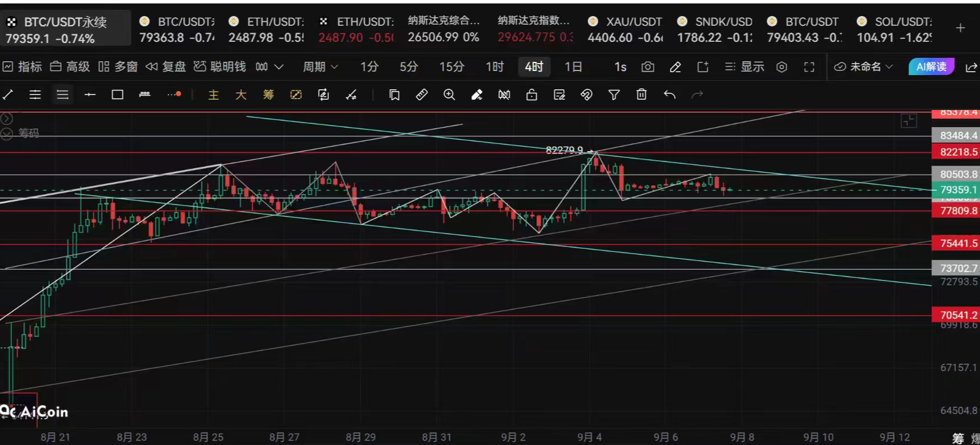980x445 pixels.
Task: Select the eraser tool
Action: tap(477, 95)
